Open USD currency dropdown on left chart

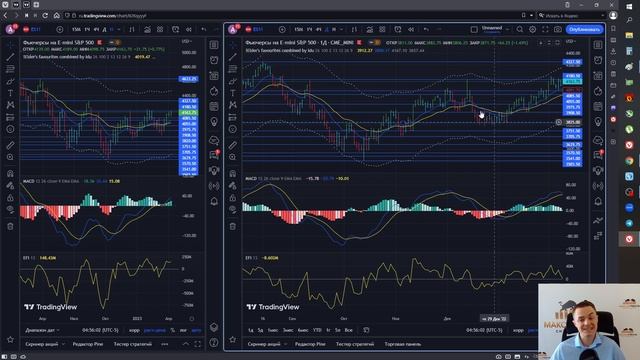(187, 42)
